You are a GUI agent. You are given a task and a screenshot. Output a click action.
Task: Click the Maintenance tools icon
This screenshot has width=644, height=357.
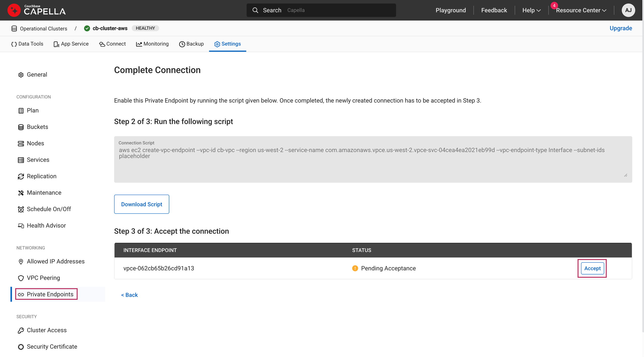(x=21, y=193)
